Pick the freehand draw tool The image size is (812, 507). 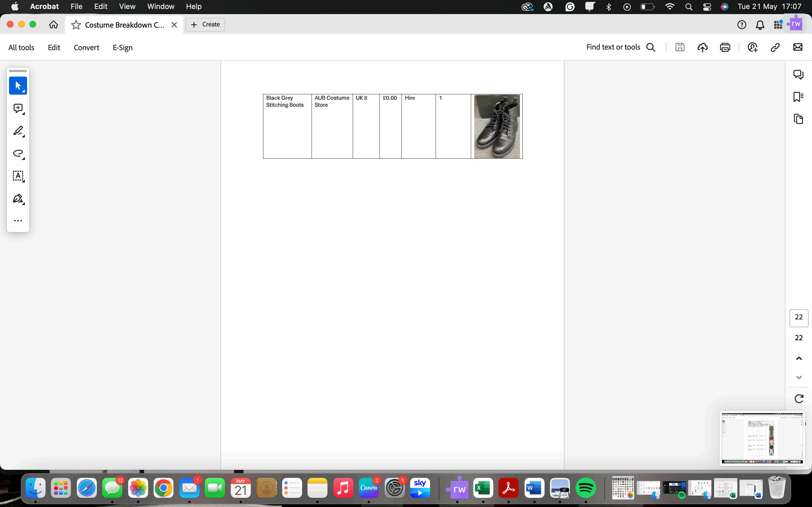18,153
